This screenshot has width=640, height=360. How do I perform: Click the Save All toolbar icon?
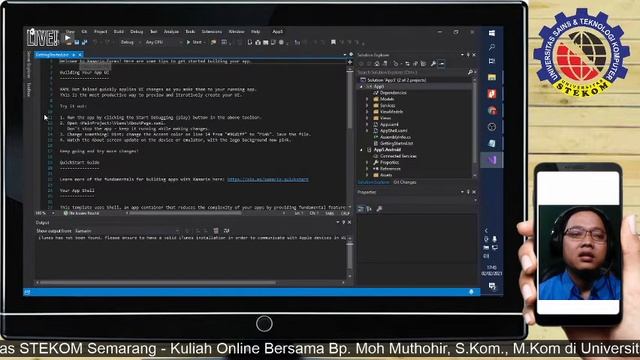tap(84, 42)
